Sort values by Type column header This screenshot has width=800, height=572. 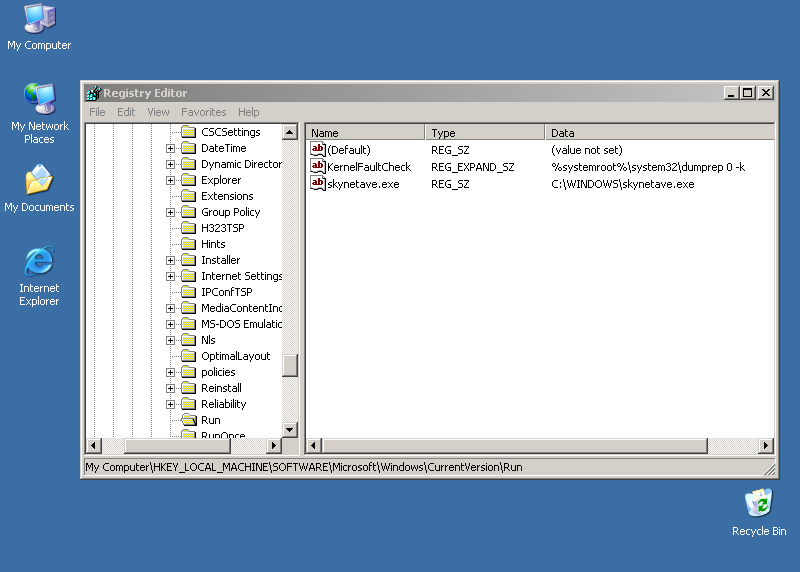(485, 132)
